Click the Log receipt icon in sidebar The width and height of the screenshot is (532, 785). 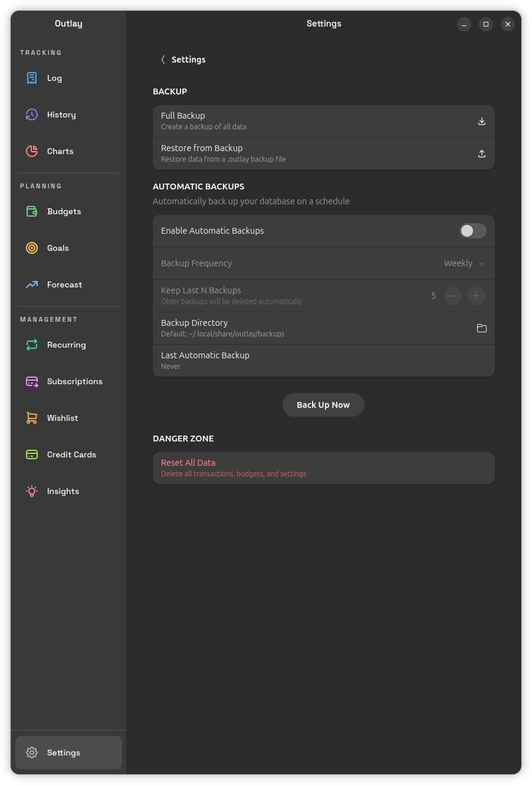point(32,78)
